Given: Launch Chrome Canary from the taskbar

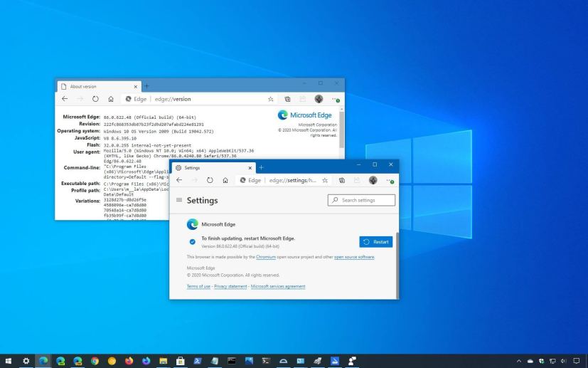Looking at the screenshot, I should (112, 361).
